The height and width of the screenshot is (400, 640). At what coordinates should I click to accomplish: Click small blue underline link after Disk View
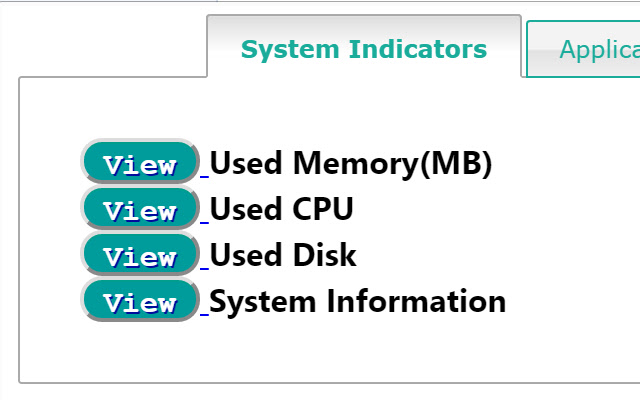point(205,267)
